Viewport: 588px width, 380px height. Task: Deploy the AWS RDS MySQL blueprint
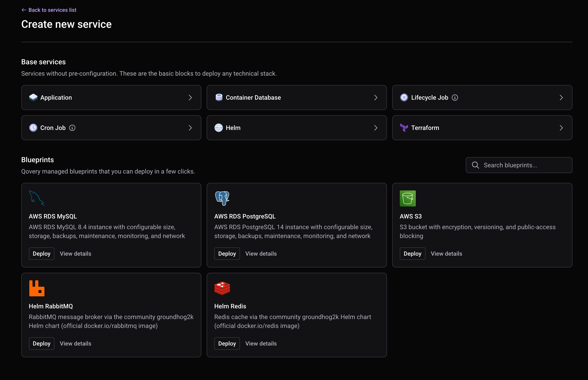42,254
